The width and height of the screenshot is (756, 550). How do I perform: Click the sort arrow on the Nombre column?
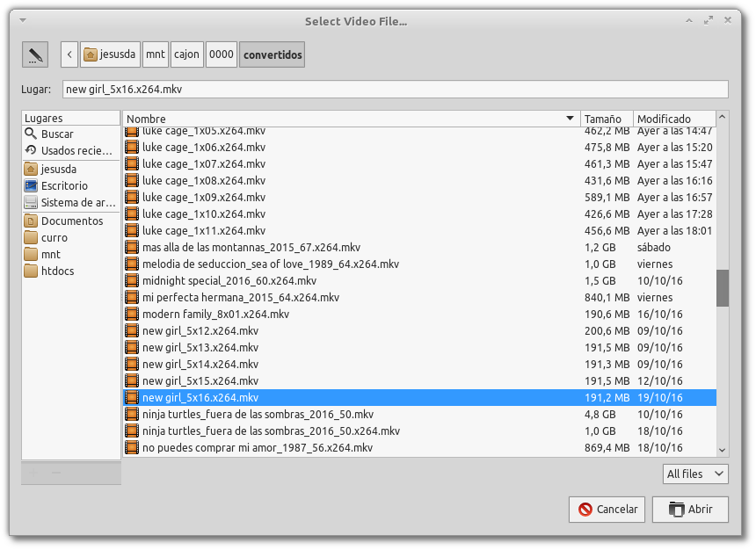coord(567,119)
